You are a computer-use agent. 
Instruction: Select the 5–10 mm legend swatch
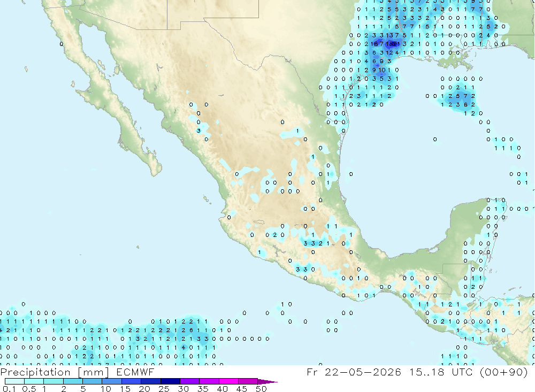coord(93,381)
